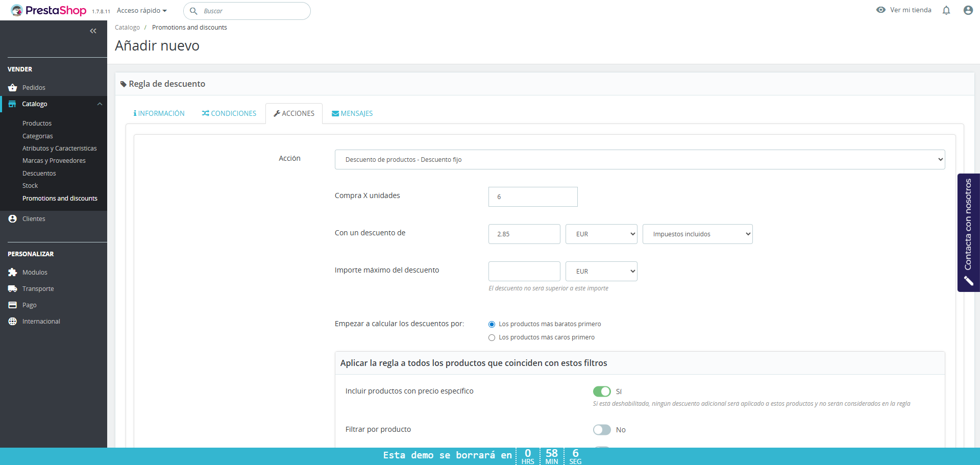Click the Clientes person icon

coord(13,218)
